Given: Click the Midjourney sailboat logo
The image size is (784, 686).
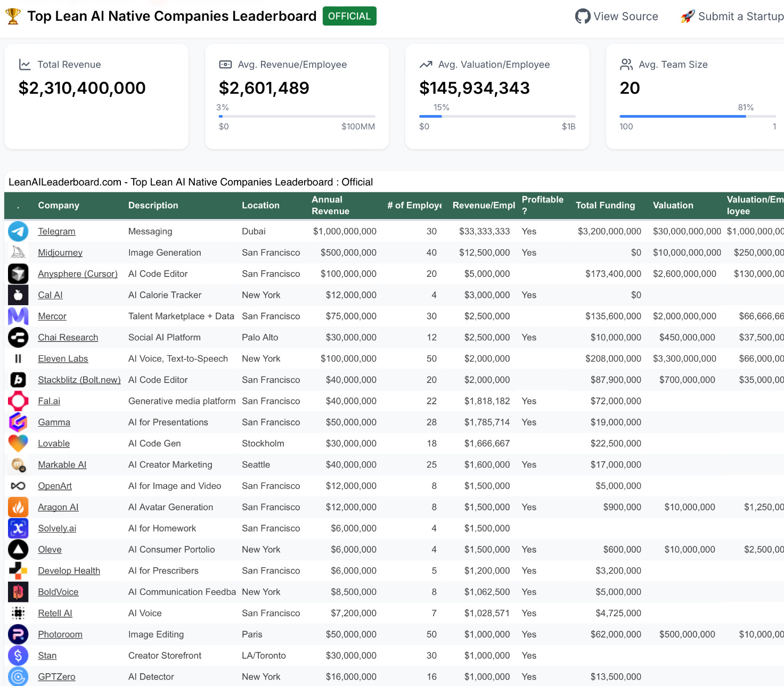Looking at the screenshot, I should tap(18, 252).
